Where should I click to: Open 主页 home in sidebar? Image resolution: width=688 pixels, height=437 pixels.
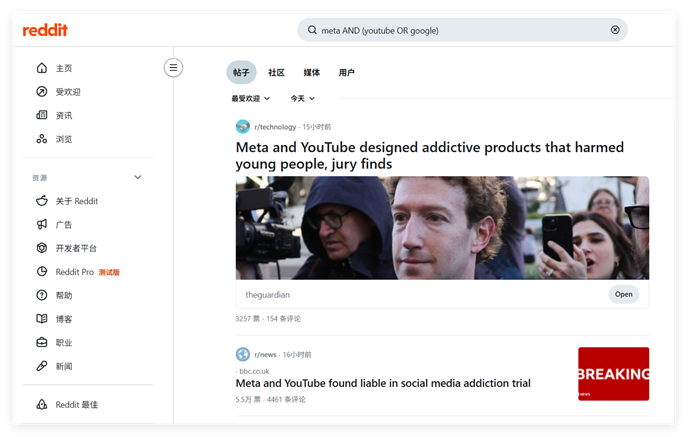[x=63, y=68]
